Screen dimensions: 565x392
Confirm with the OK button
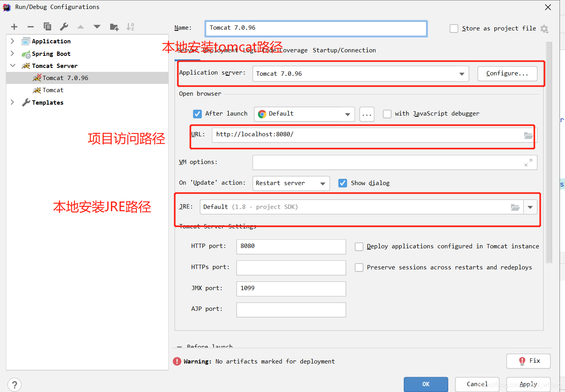click(426, 384)
